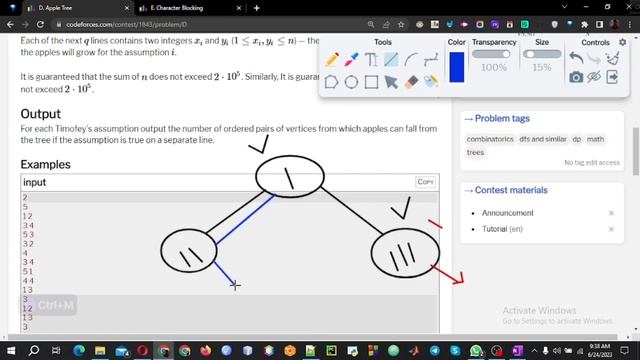Viewport: 640px width, 360px height.
Task: Switch to the E. Character Blocking tab
Action: click(x=190, y=8)
